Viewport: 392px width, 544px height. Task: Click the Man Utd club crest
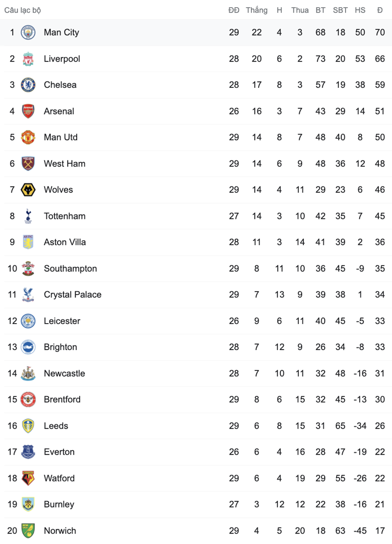coord(28,137)
